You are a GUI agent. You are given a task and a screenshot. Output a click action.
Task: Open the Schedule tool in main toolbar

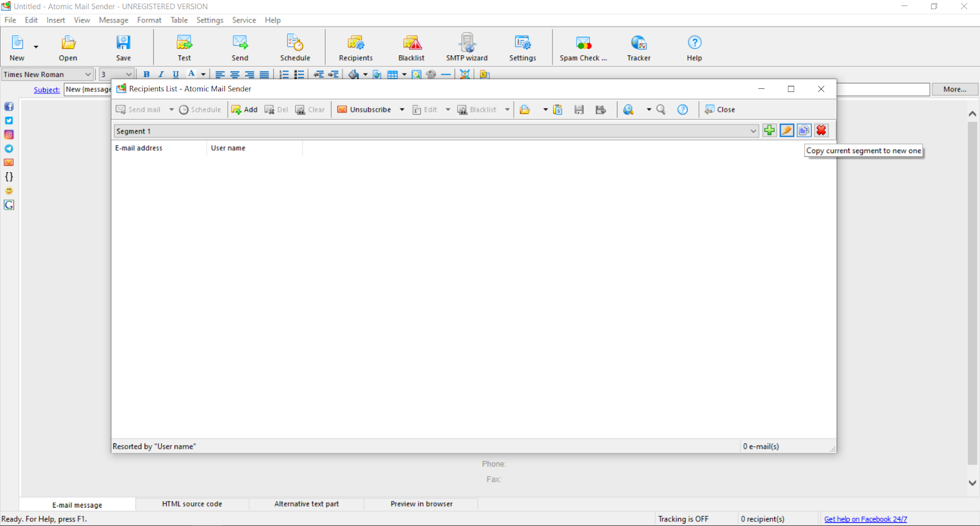point(295,48)
